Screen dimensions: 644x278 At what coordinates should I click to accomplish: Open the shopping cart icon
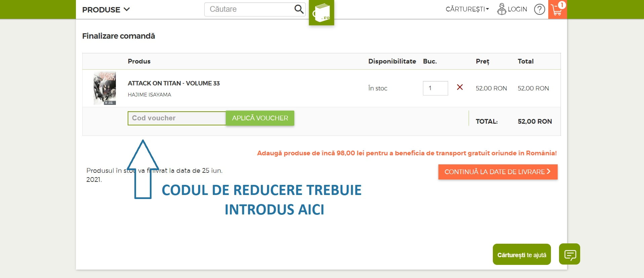[557, 9]
